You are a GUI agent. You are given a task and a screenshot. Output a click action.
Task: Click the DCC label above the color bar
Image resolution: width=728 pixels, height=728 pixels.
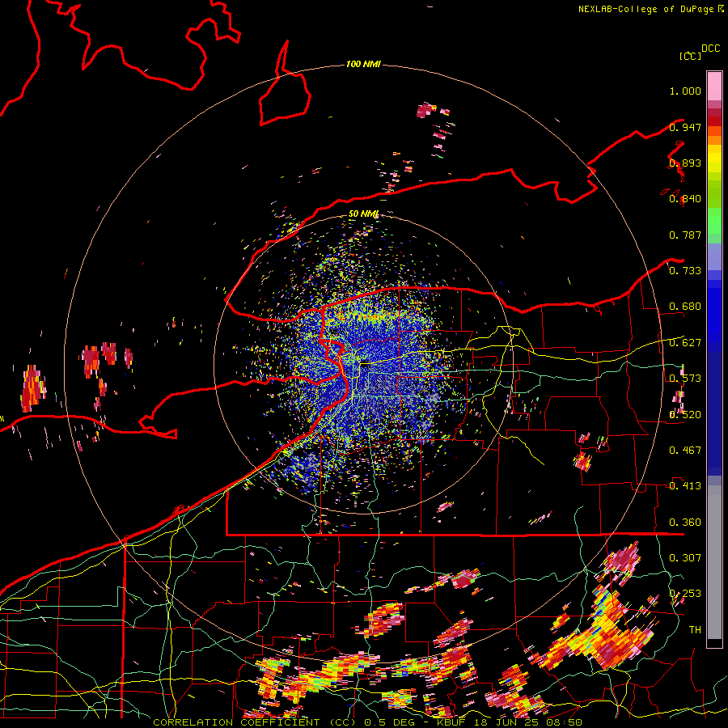(x=710, y=49)
